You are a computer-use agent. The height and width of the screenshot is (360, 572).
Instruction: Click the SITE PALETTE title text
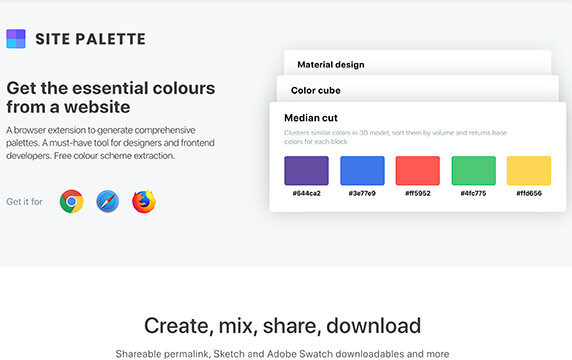click(x=90, y=39)
